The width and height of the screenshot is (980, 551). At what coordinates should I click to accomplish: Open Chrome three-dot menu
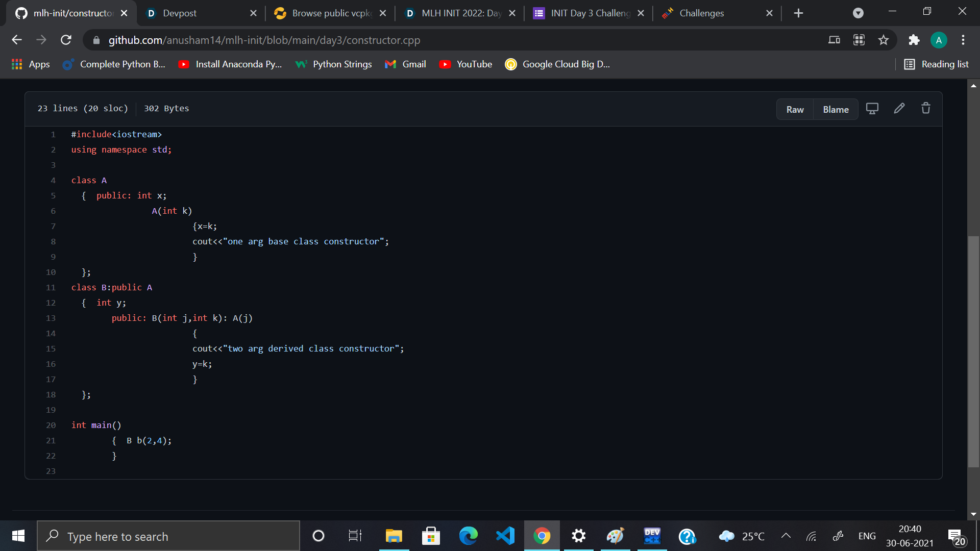coord(963,40)
